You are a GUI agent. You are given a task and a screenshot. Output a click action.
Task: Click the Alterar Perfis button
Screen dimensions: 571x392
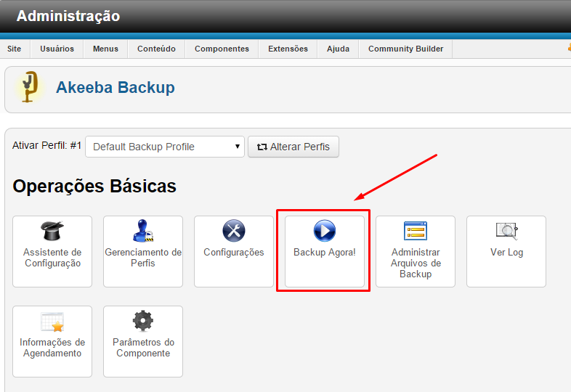tap(293, 147)
